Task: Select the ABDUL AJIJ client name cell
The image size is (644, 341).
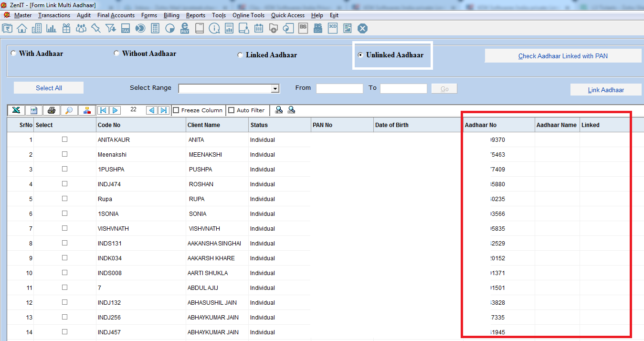Action: [x=217, y=288]
